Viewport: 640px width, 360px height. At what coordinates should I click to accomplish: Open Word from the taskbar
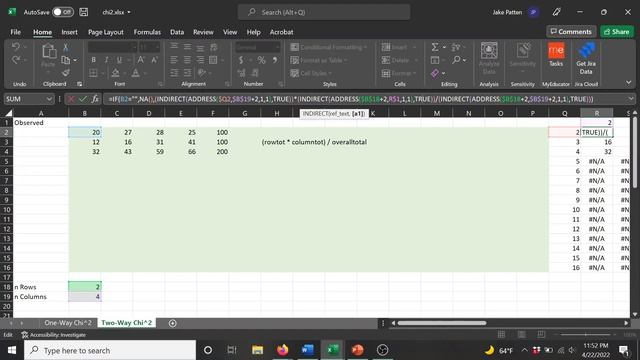[x=307, y=350]
